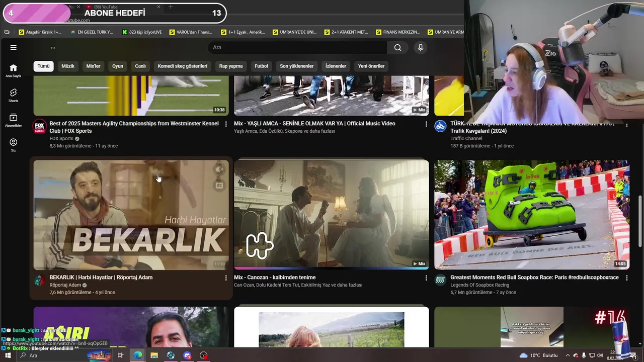Open Windows Start menu
Screen dimensions: 644x362
[x=8, y=355]
